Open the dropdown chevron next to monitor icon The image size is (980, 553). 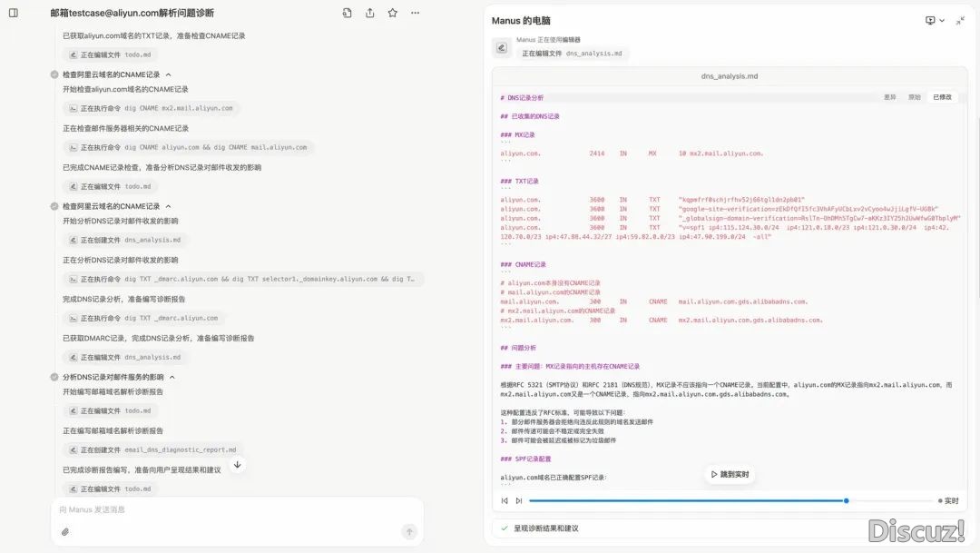942,21
